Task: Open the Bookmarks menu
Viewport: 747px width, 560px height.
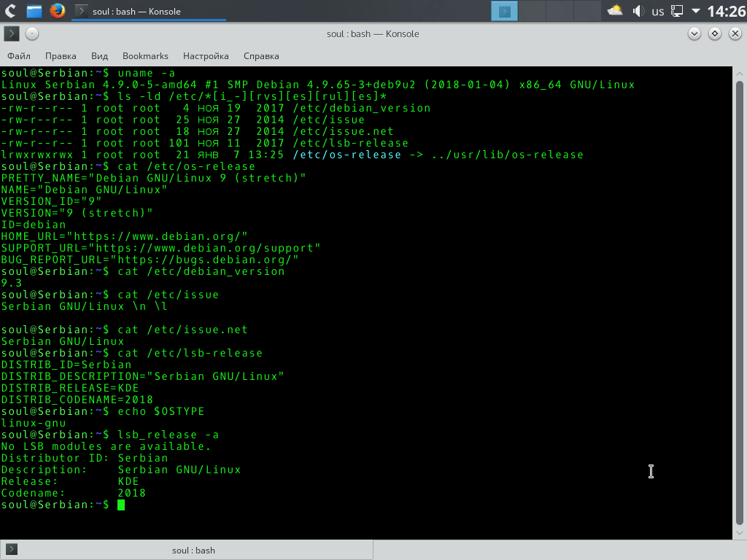Action: click(x=145, y=56)
